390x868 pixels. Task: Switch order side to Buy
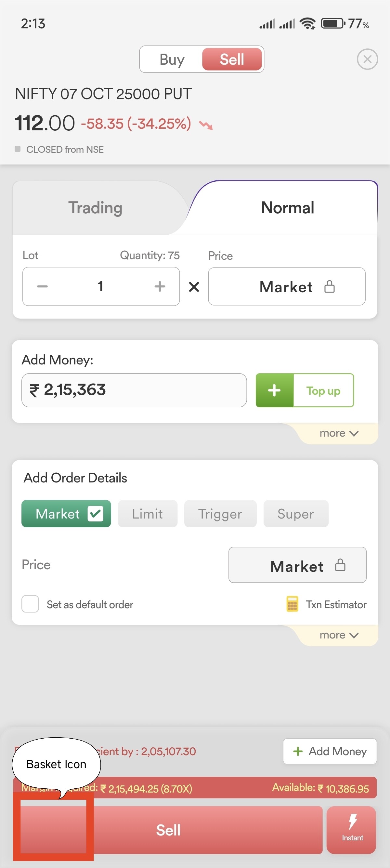click(x=172, y=59)
